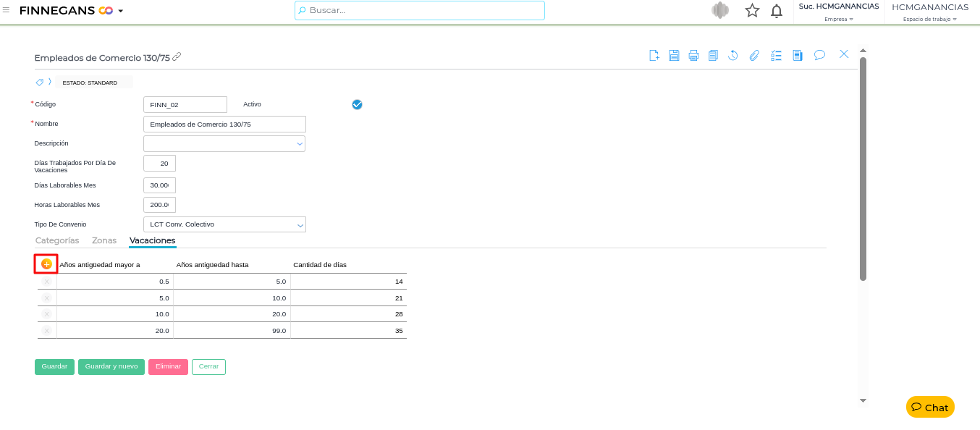Switch to the Categorías tab
980x430 pixels.
tap(57, 240)
